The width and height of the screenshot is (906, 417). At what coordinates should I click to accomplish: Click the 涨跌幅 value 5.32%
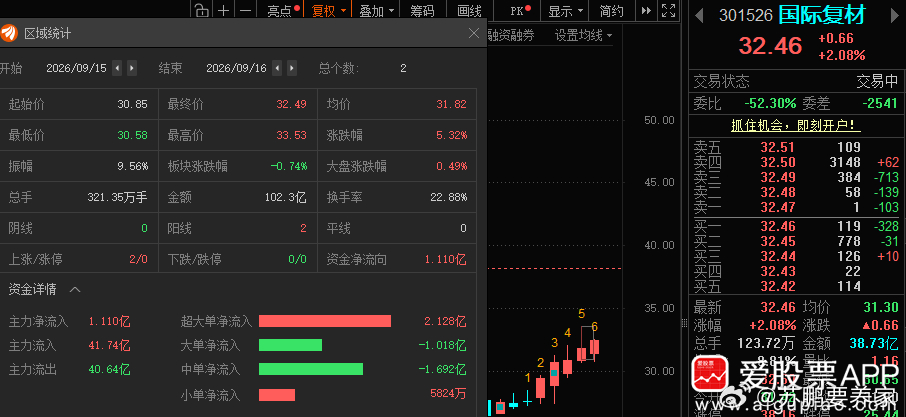tap(451, 136)
